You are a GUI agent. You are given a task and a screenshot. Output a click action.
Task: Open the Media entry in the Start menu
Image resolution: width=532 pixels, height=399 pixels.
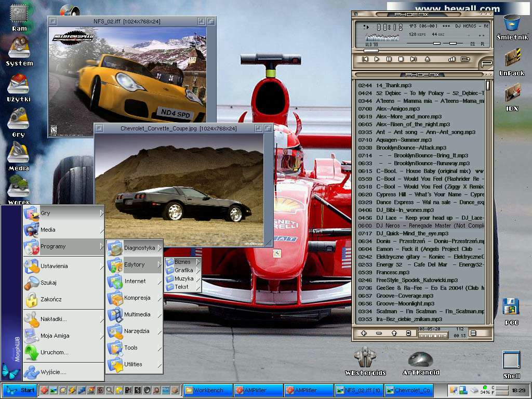tap(63, 230)
